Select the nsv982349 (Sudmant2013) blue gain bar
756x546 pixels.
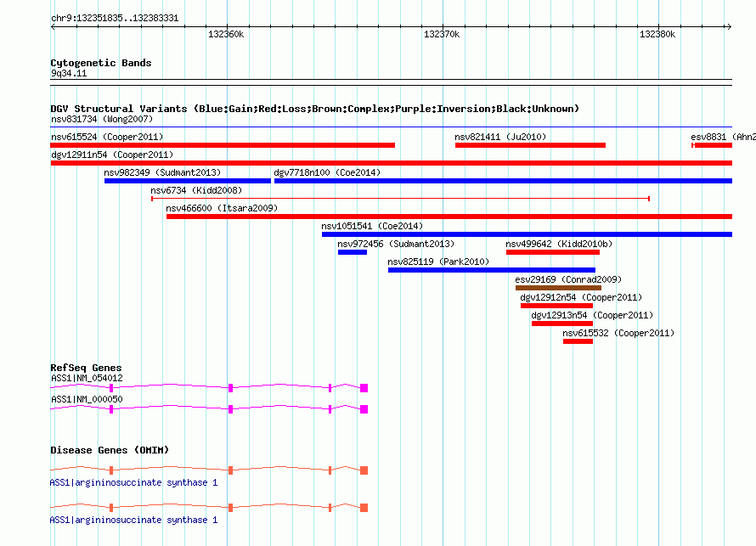pyautogui.click(x=188, y=181)
